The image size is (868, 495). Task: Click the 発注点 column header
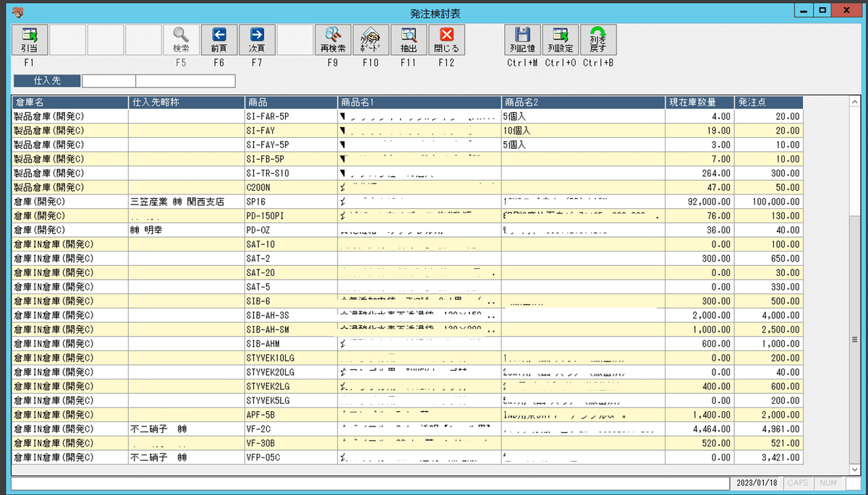(768, 102)
